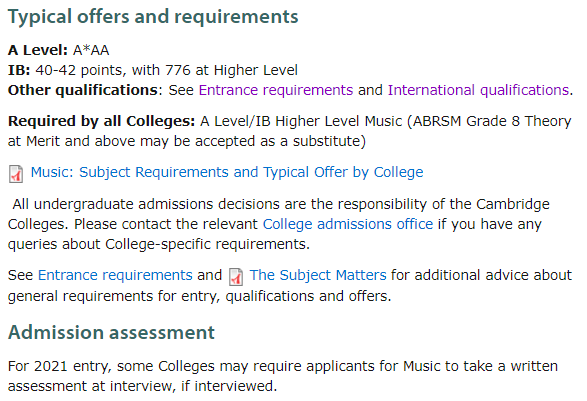Click the general requirements for entry text
Image resolution: width=587 pixels, height=401 pixels.
click(x=114, y=296)
